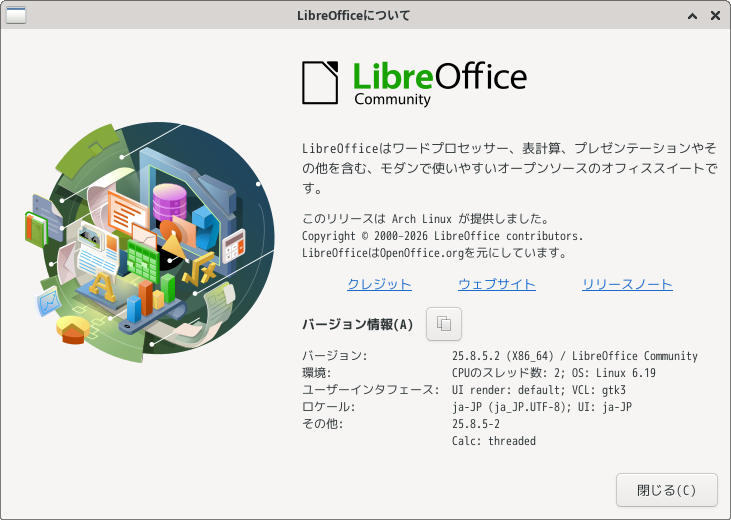Open the window menu icon in the title bar
Image resolution: width=731 pixels, height=520 pixels.
pyautogui.click(x=16, y=15)
